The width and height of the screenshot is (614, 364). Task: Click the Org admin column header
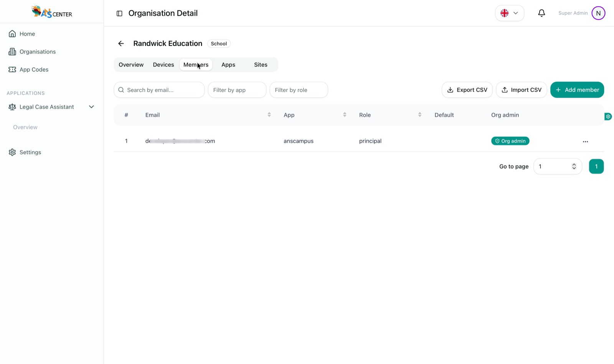coord(505,115)
